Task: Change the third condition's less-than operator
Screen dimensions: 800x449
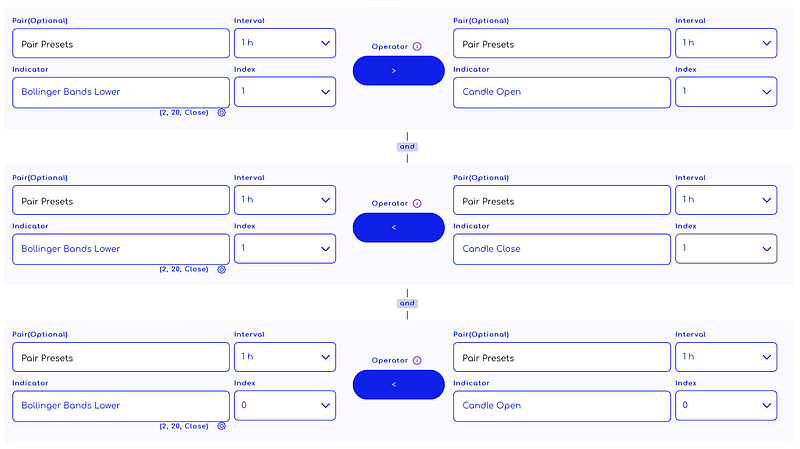Action: (398, 384)
